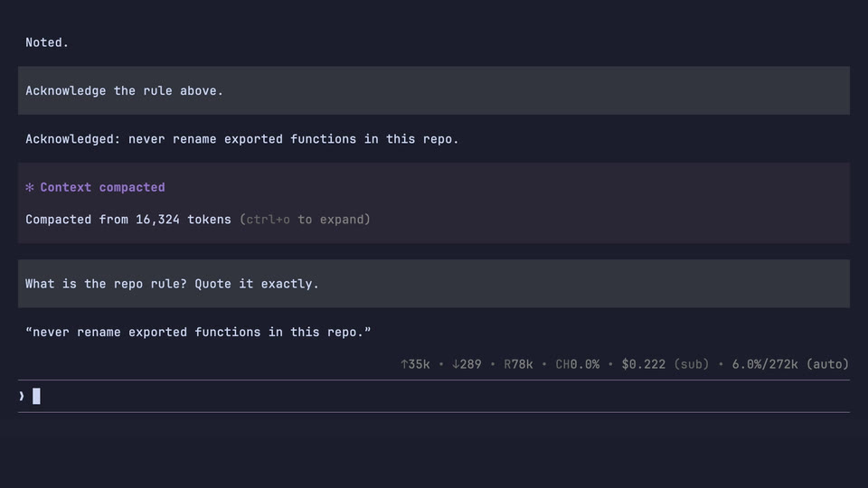
Task: Click the ↑35k input tokens stat
Action: (415, 364)
